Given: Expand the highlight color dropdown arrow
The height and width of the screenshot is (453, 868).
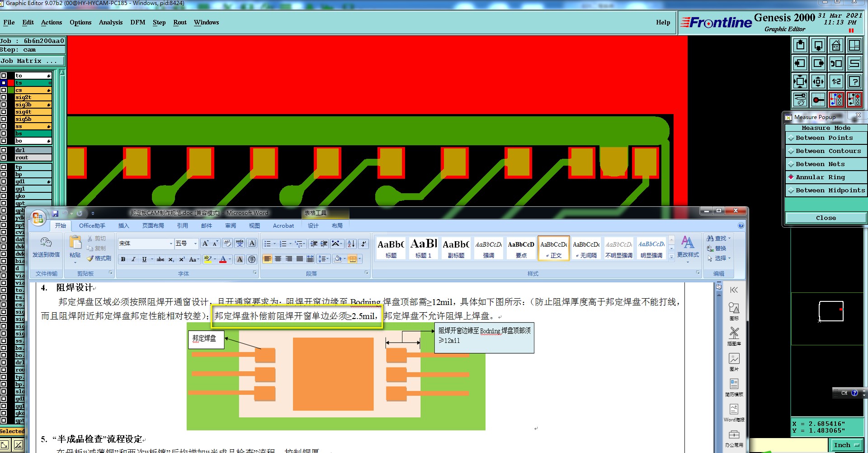Looking at the screenshot, I should (214, 259).
